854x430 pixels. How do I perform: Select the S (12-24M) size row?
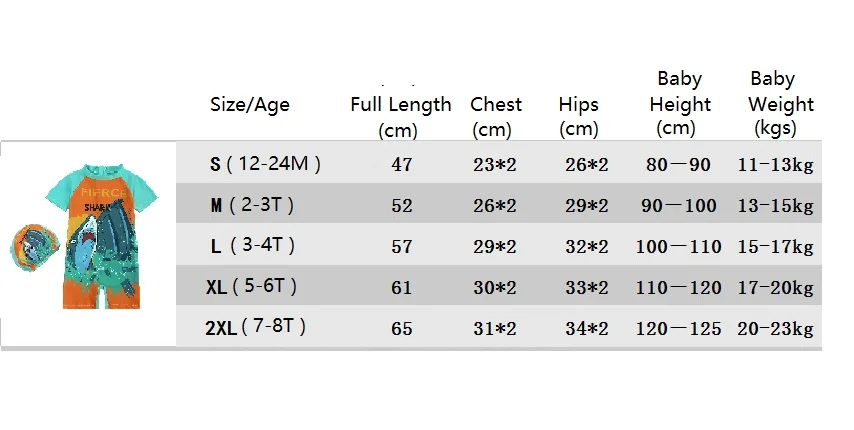coord(265,164)
